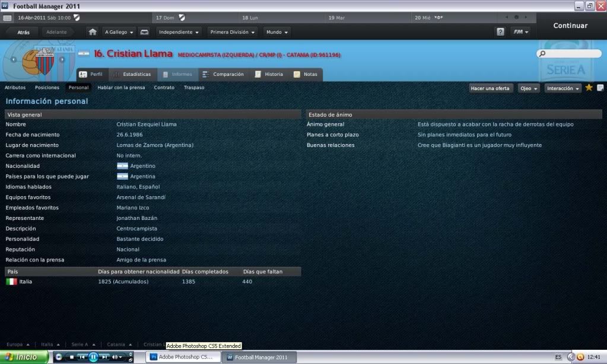The image size is (607, 364).
Task: Click the Italia flag in nationality table
Action: [x=12, y=282]
